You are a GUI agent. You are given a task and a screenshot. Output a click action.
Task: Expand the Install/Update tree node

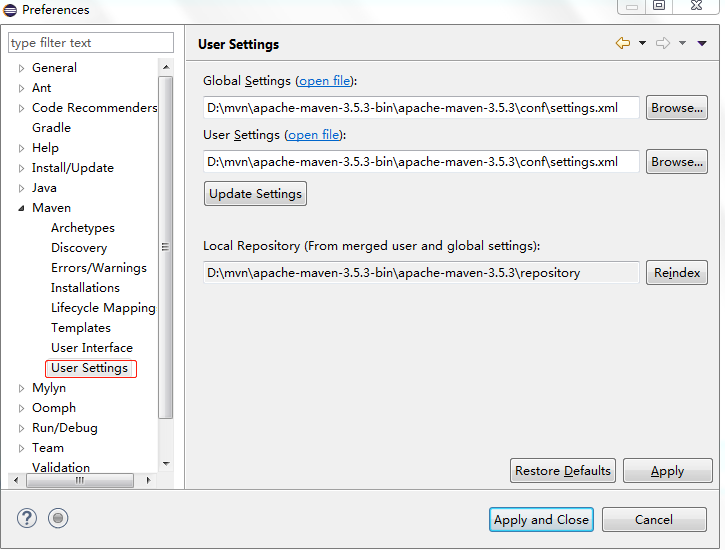pyautogui.click(x=21, y=168)
